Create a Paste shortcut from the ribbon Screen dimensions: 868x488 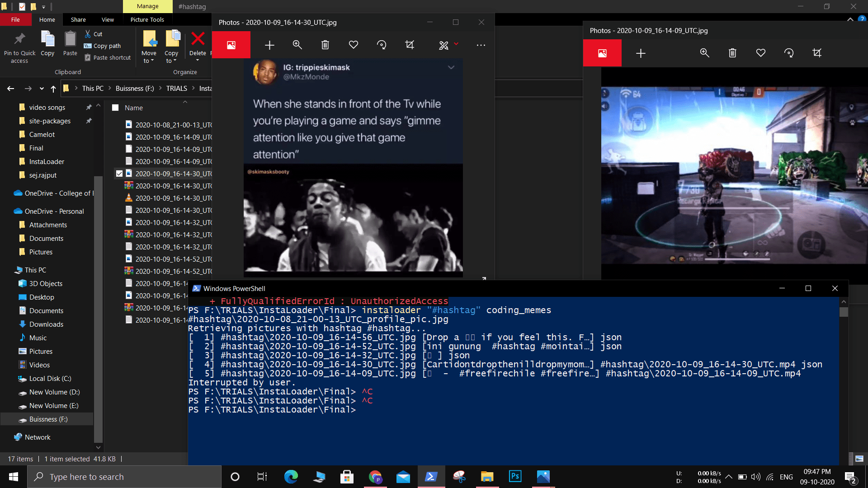(x=108, y=57)
